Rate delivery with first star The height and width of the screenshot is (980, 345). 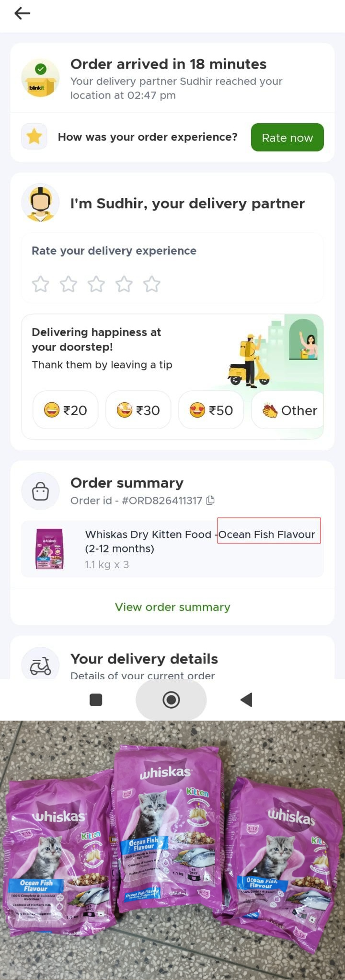click(41, 284)
